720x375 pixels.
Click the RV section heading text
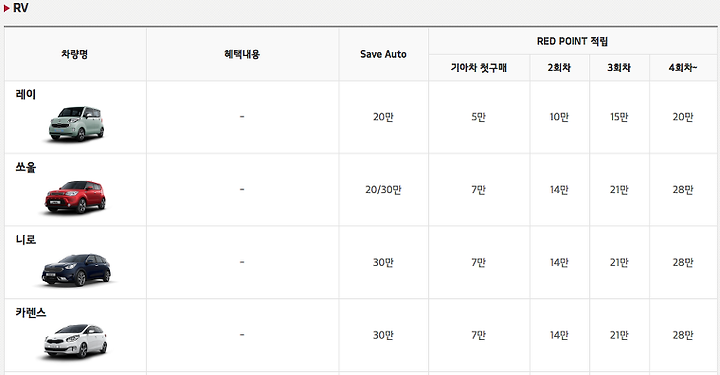pos(21,8)
